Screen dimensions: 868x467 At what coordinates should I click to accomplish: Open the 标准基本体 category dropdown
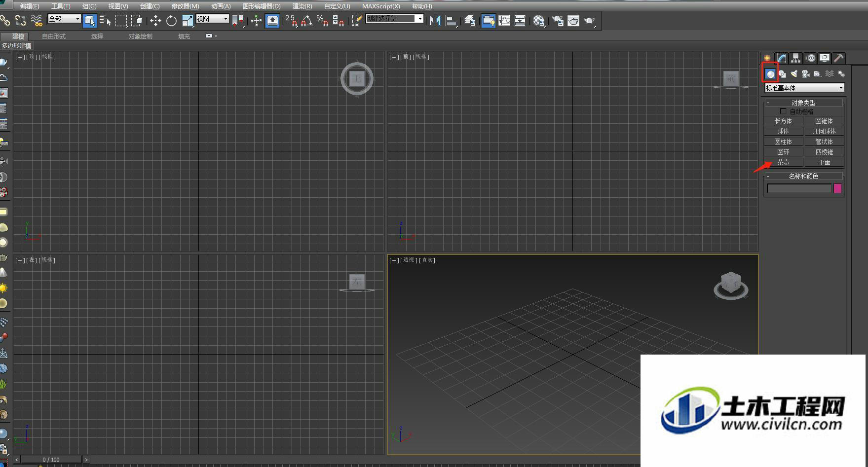pos(804,88)
